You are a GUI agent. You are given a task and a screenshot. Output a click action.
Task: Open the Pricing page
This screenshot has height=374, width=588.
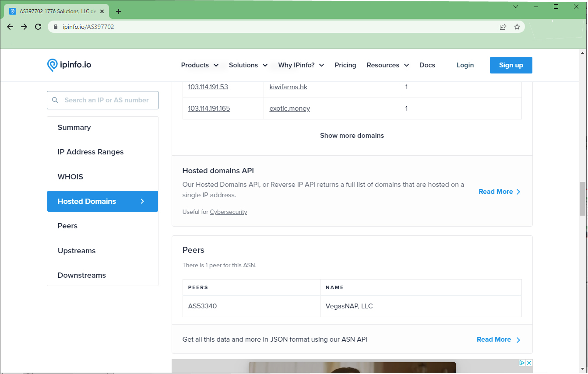pos(345,65)
